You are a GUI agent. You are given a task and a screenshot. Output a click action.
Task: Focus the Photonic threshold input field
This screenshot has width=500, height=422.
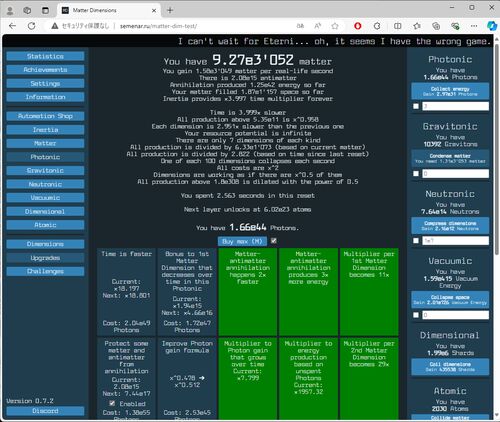(x=456, y=106)
